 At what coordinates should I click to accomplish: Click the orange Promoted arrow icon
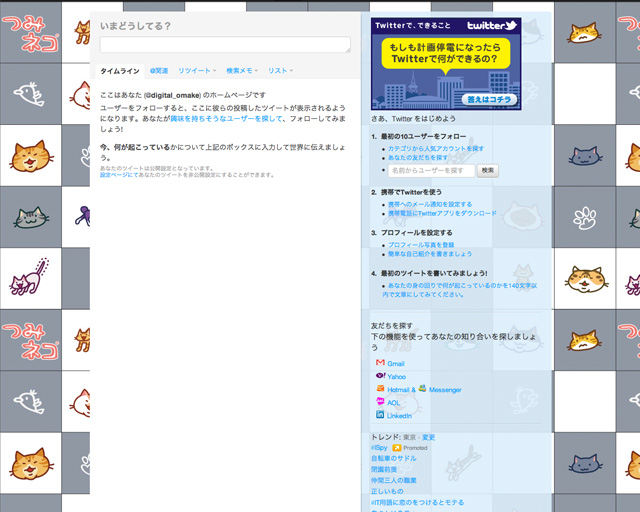pos(396,448)
